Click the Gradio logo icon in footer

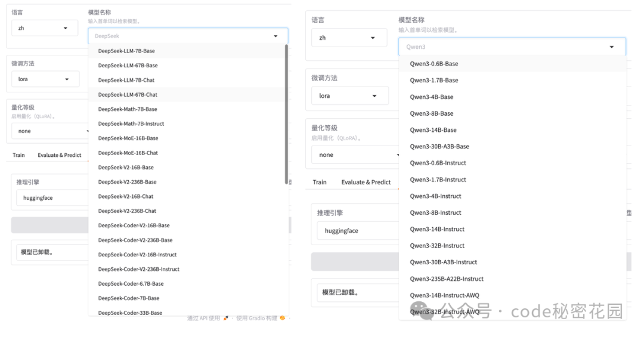click(282, 318)
